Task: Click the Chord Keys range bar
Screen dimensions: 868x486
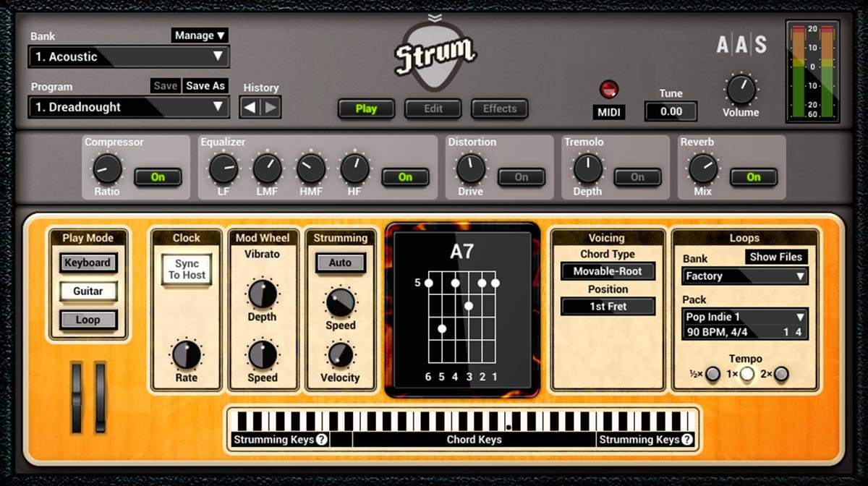Action: pos(474,439)
